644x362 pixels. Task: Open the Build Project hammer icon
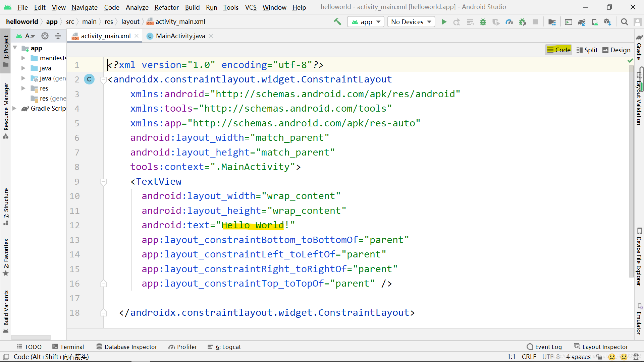[337, 22]
